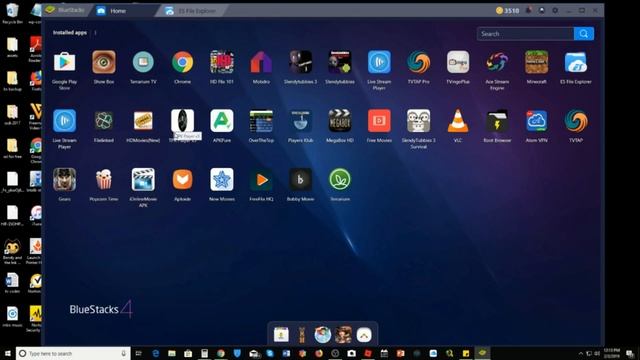640x360 pixels.
Task: Open Microsoft Edge from the taskbar
Action: 156,353
